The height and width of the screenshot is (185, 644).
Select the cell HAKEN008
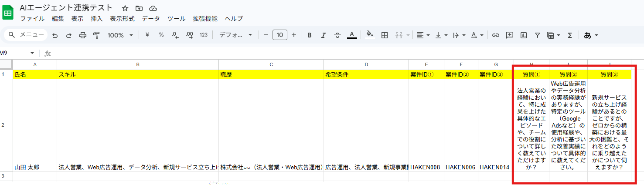point(426,125)
